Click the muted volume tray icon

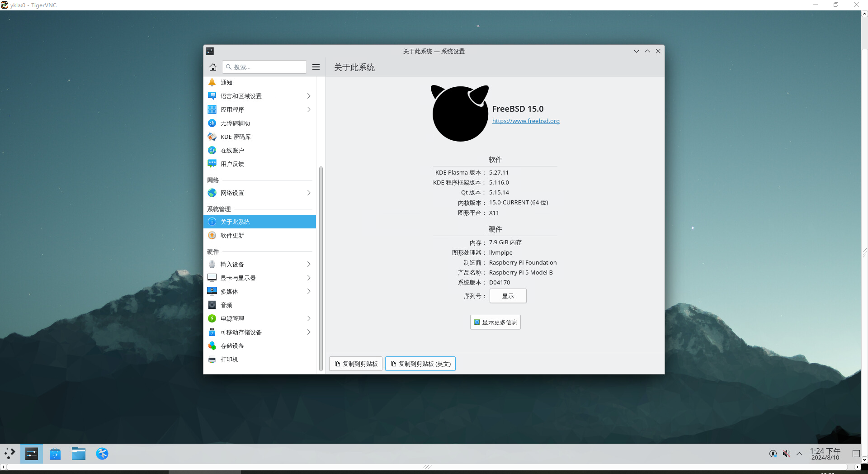pyautogui.click(x=787, y=454)
